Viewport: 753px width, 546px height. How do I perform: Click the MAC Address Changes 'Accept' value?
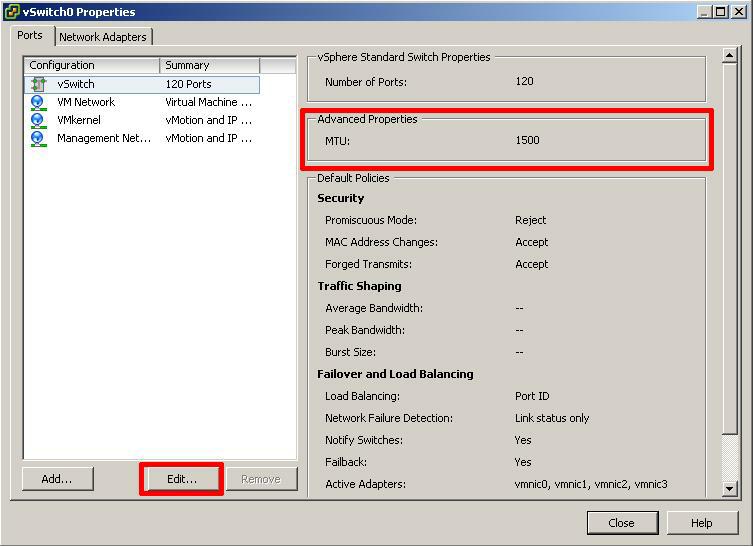point(532,242)
